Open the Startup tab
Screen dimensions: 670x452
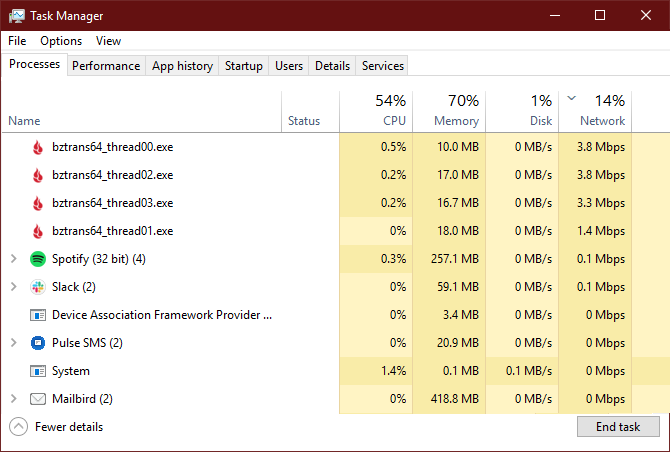click(244, 66)
